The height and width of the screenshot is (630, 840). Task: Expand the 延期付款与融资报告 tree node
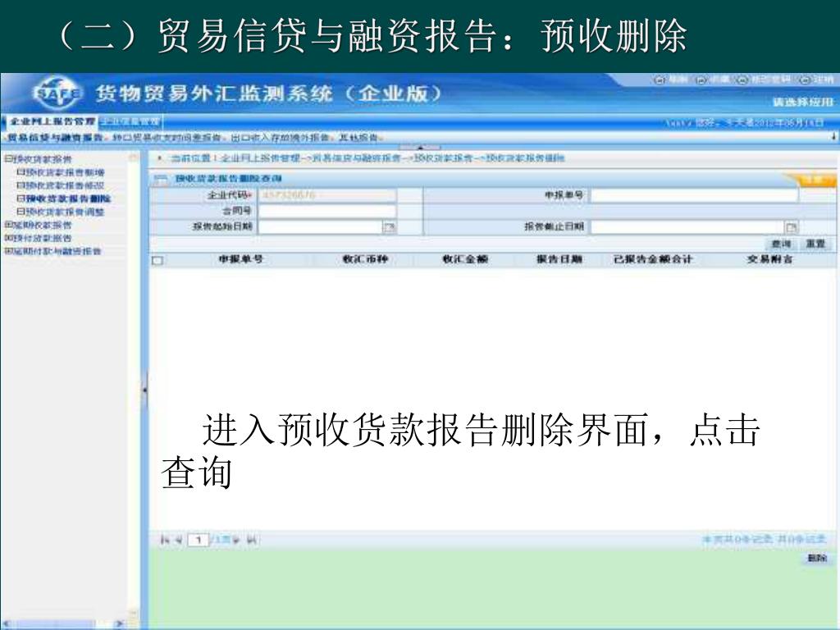pos(7,251)
